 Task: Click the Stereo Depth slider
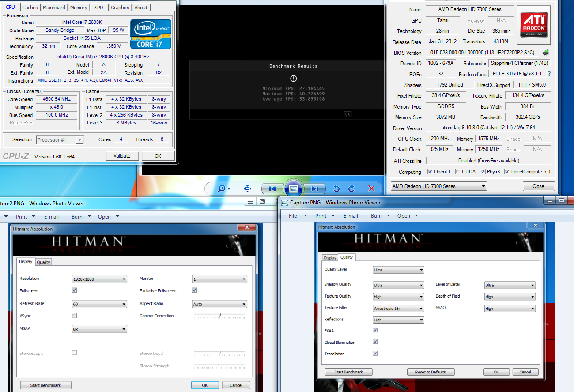[x=219, y=353]
